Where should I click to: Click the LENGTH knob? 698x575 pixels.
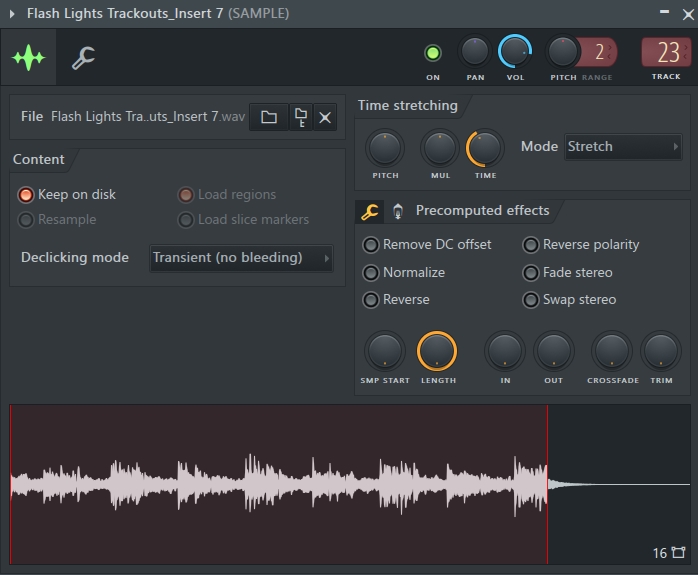click(x=437, y=351)
